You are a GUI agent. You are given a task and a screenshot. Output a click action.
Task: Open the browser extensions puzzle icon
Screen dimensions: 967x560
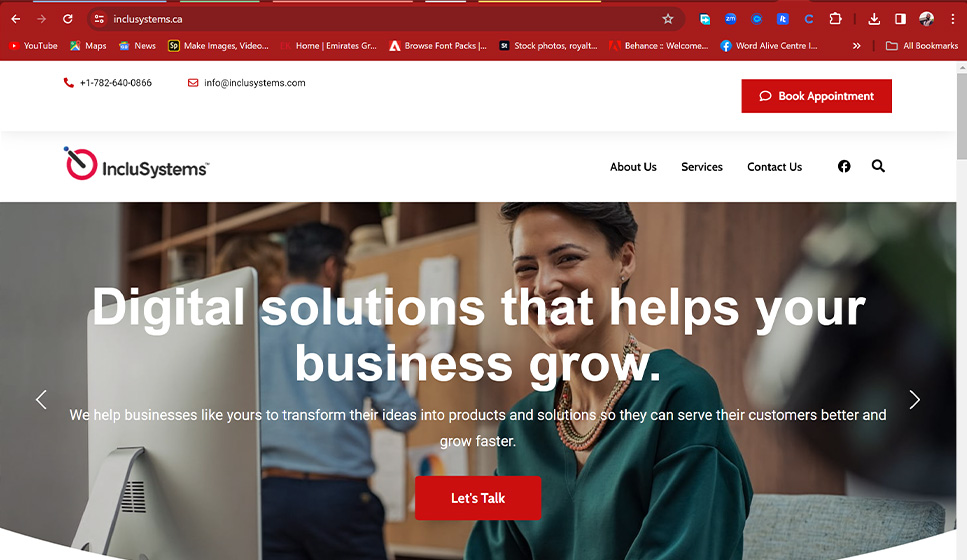pos(835,19)
